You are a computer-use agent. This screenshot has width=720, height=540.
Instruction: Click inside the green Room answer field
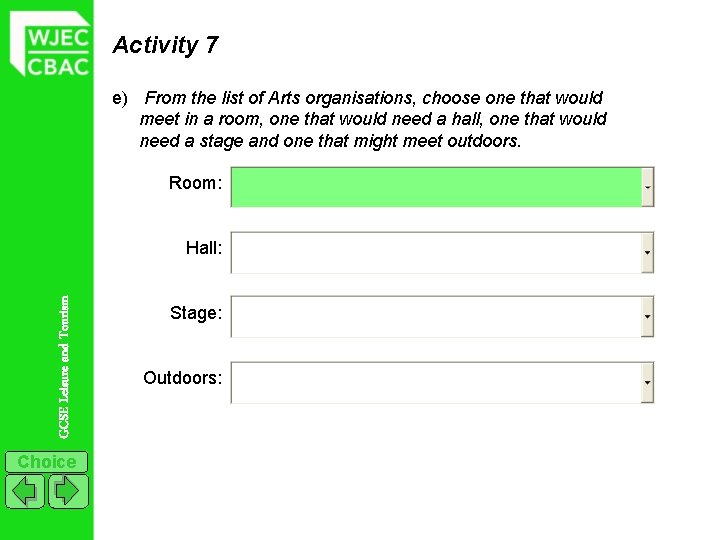coord(436,188)
